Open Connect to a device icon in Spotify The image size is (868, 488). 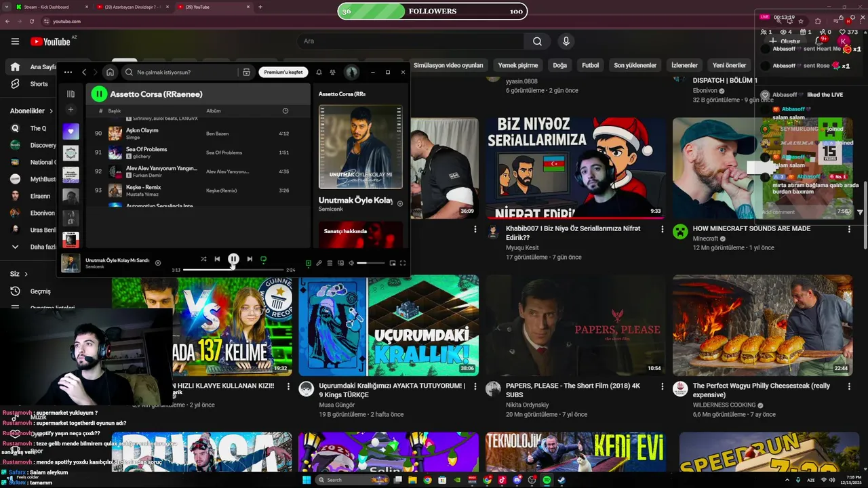[340, 263]
